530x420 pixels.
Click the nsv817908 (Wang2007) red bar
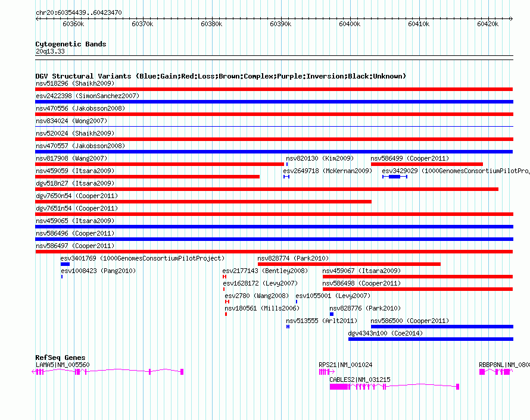click(x=160, y=164)
